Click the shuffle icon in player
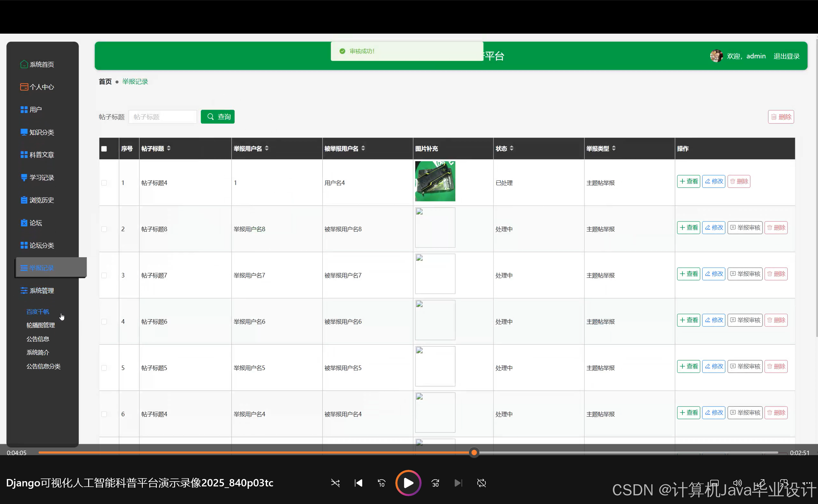Image resolution: width=818 pixels, height=504 pixels. pos(335,483)
